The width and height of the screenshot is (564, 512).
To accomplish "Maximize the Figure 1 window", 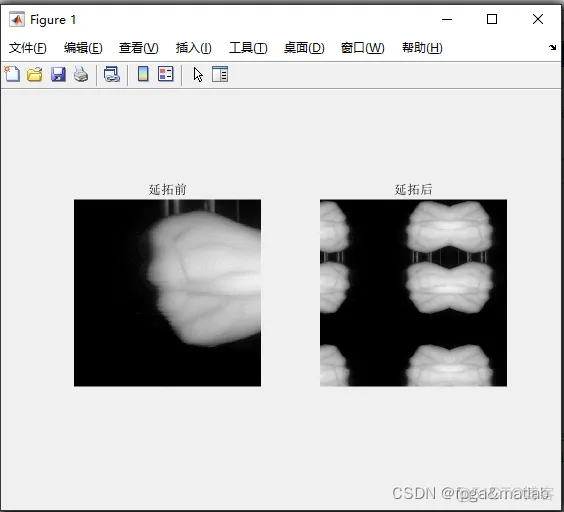I will (x=492, y=19).
